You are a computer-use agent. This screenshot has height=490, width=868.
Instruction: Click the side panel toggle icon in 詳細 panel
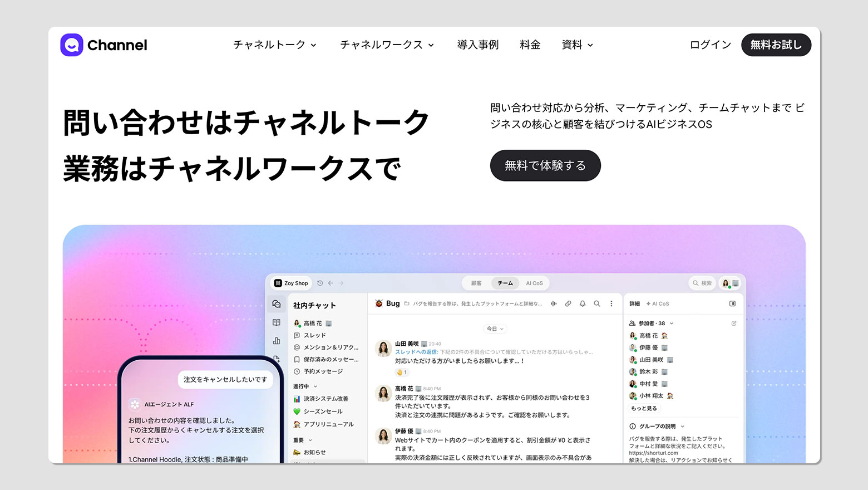click(733, 303)
